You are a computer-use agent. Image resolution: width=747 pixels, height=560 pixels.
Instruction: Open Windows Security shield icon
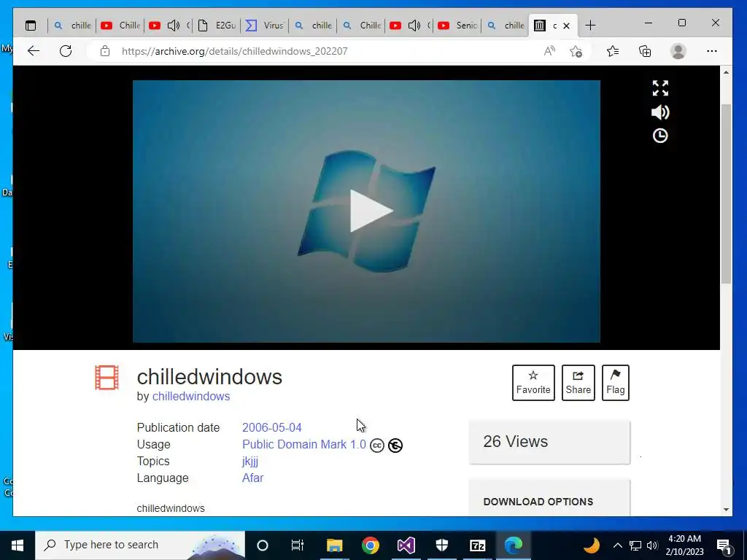click(x=442, y=545)
